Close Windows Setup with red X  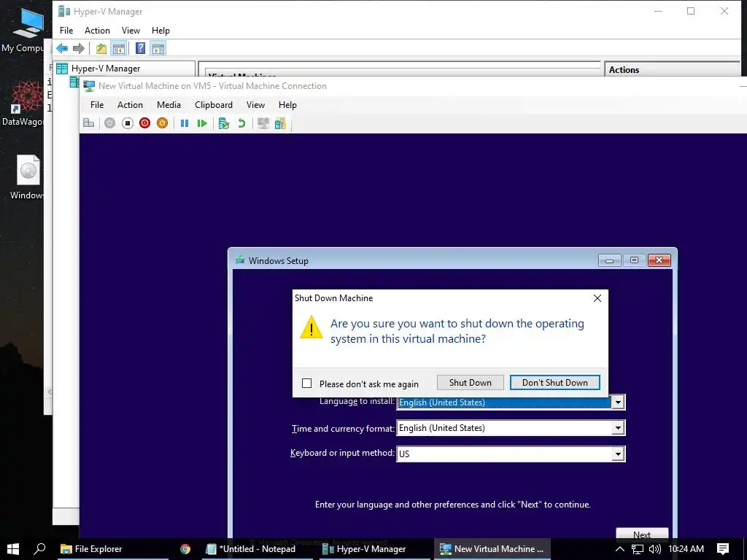coord(659,260)
